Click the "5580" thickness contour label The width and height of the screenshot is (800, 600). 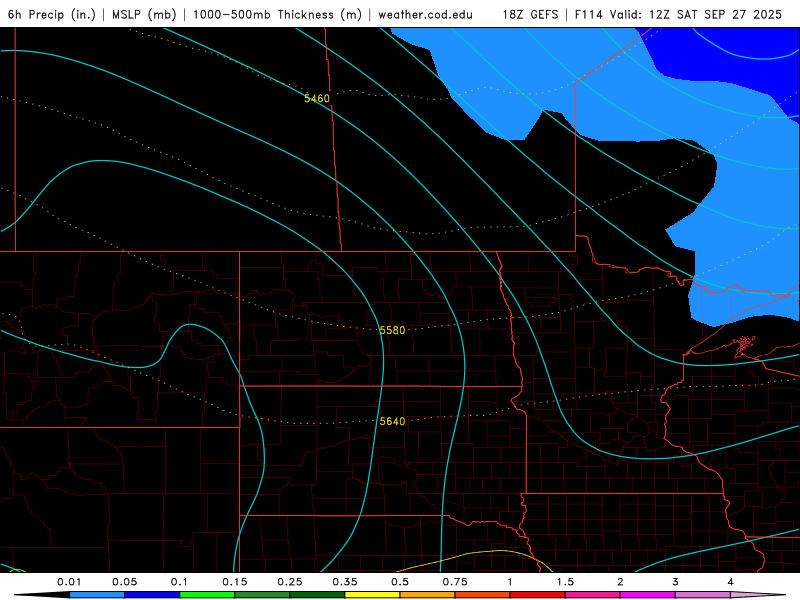pos(392,331)
